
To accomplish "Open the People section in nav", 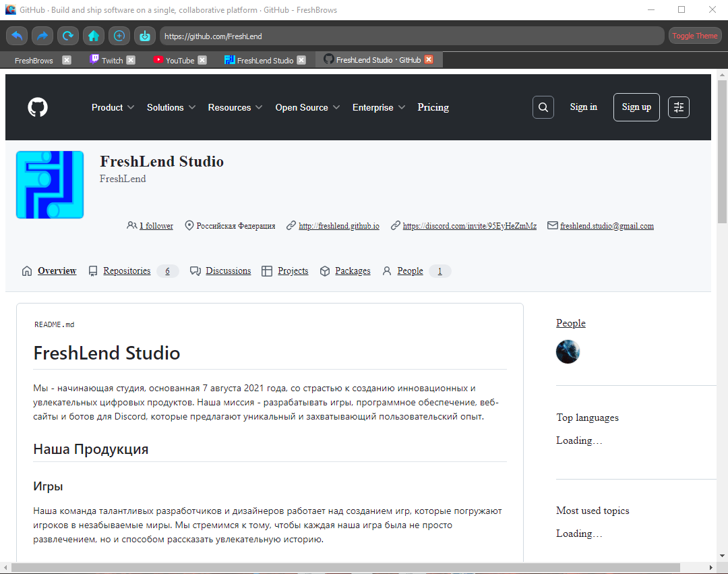I will click(410, 270).
